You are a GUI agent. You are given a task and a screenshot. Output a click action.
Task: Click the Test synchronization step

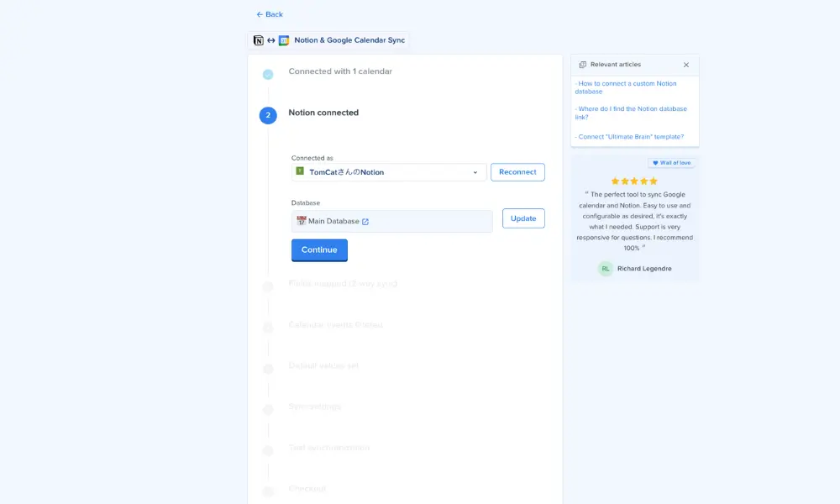click(329, 447)
